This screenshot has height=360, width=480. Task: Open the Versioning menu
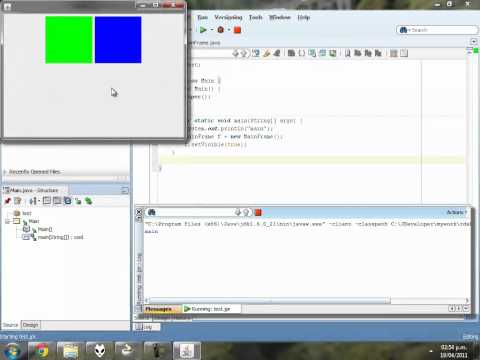[228, 17]
